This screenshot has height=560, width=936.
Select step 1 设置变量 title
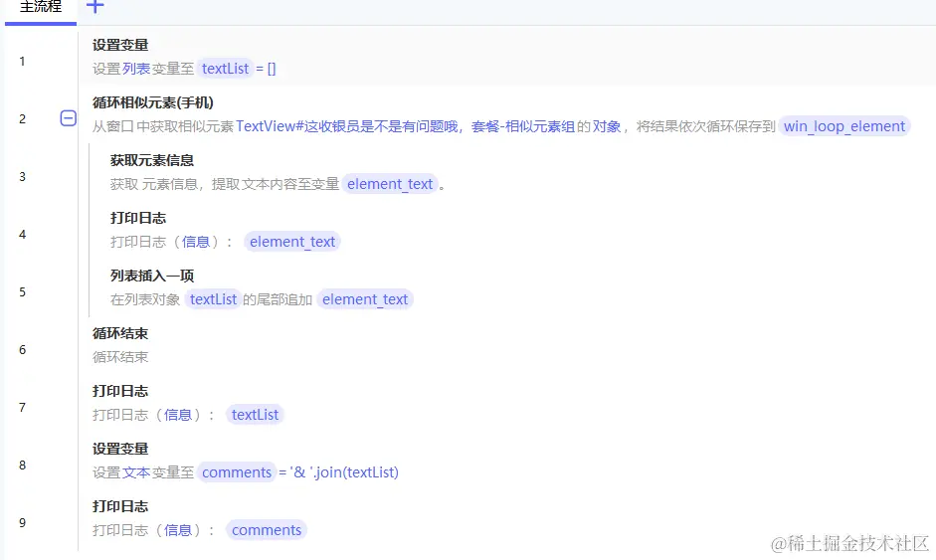[120, 45]
